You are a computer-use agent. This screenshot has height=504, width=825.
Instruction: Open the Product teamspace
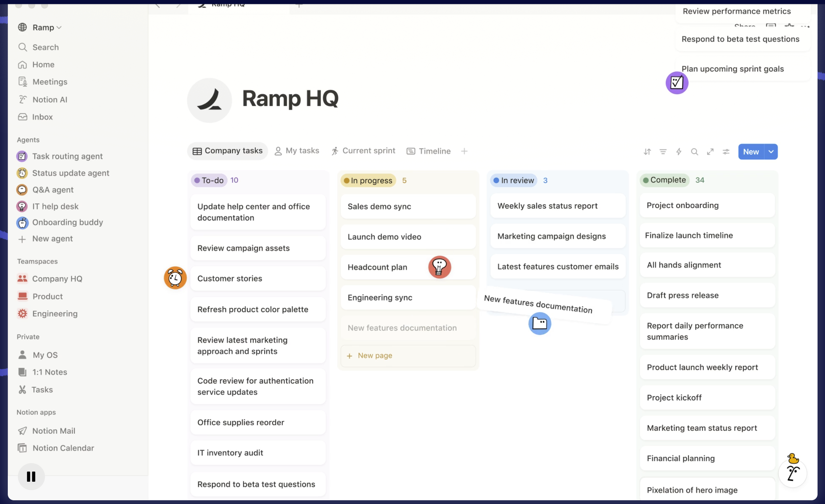pyautogui.click(x=48, y=296)
